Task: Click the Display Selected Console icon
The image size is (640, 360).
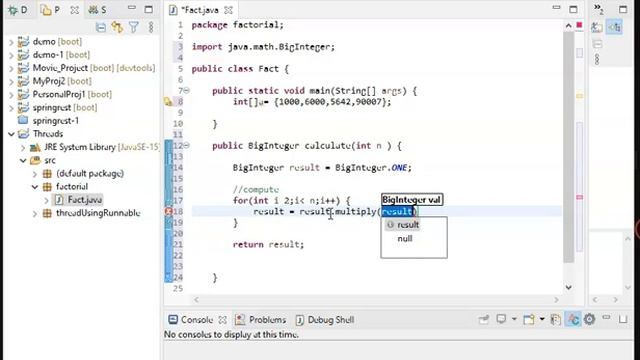Action: point(501,319)
